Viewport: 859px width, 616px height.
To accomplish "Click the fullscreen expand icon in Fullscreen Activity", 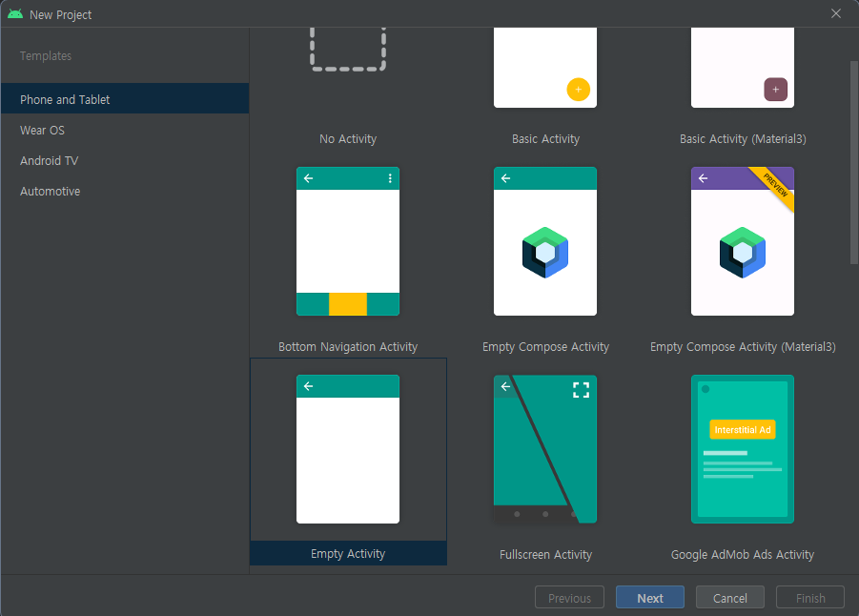I will point(581,390).
